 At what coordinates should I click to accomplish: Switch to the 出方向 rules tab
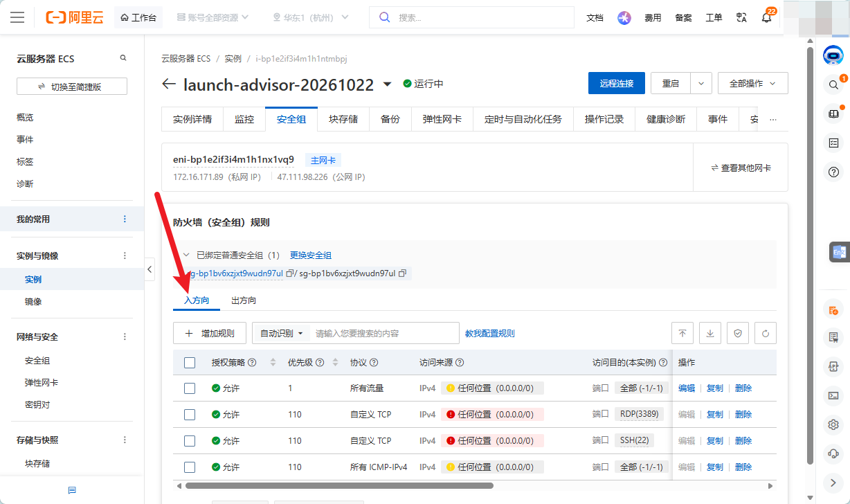[x=244, y=300]
